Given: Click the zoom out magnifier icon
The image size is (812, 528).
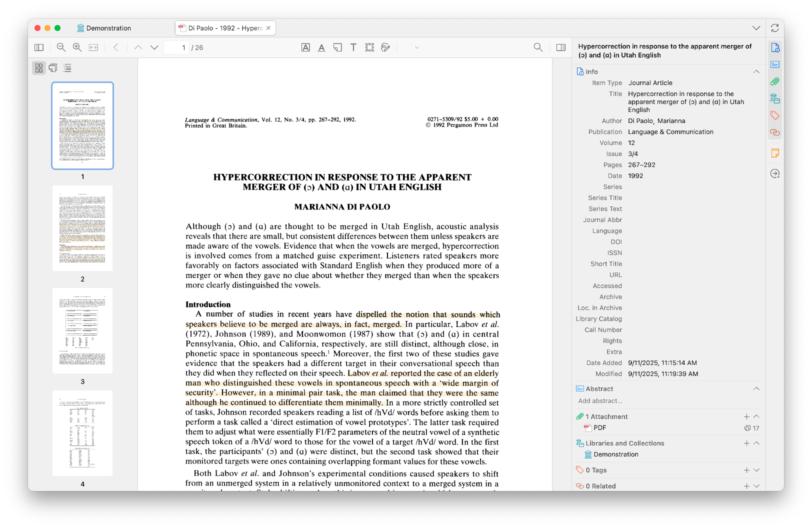Looking at the screenshot, I should (x=61, y=47).
